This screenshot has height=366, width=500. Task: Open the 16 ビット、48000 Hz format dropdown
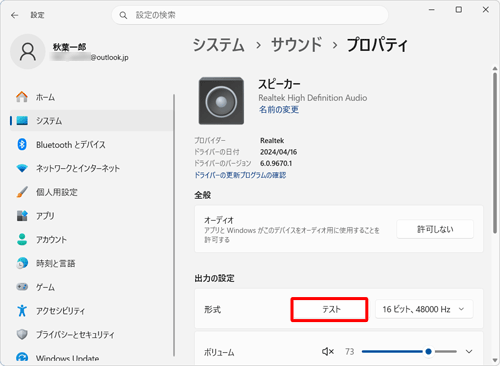click(424, 309)
